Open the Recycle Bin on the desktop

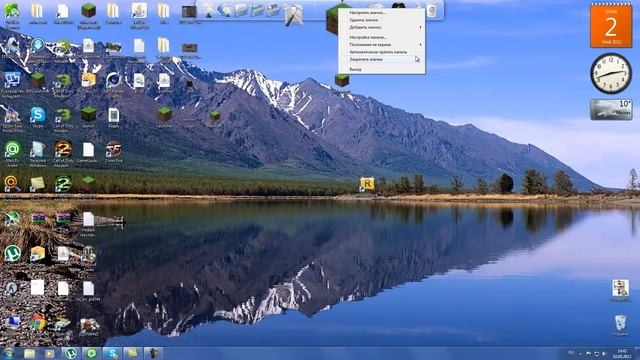[620, 323]
